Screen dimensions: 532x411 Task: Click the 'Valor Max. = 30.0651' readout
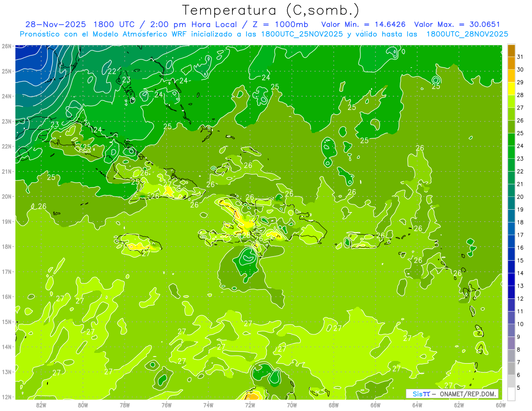point(457,24)
